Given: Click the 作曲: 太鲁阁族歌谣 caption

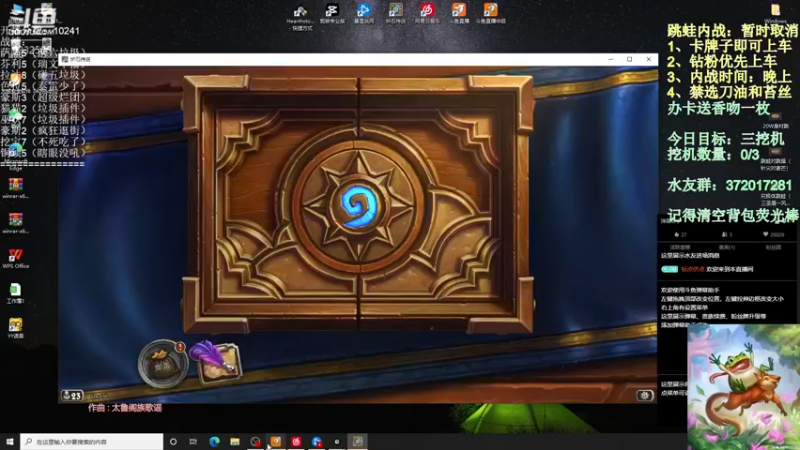Looking at the screenshot, I should [125, 408].
